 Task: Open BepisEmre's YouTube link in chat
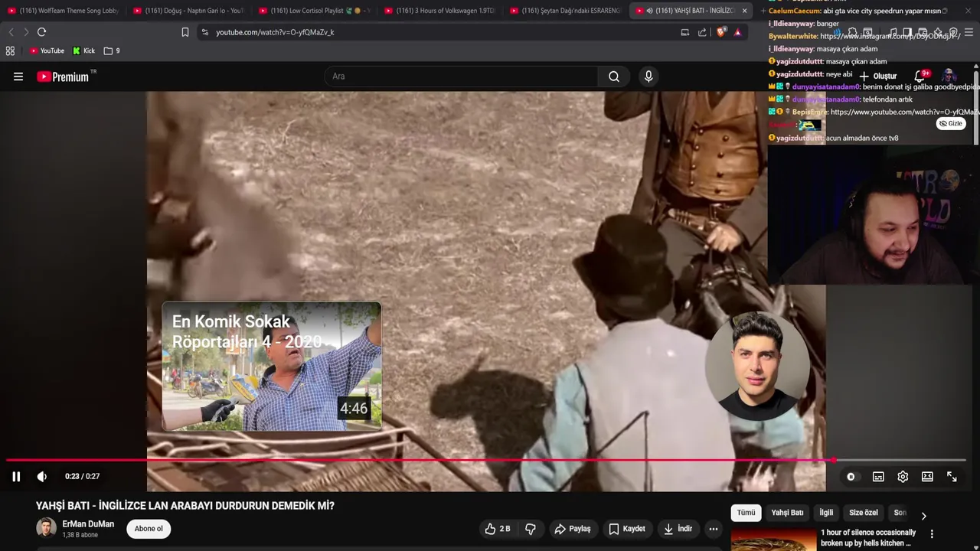point(904,112)
